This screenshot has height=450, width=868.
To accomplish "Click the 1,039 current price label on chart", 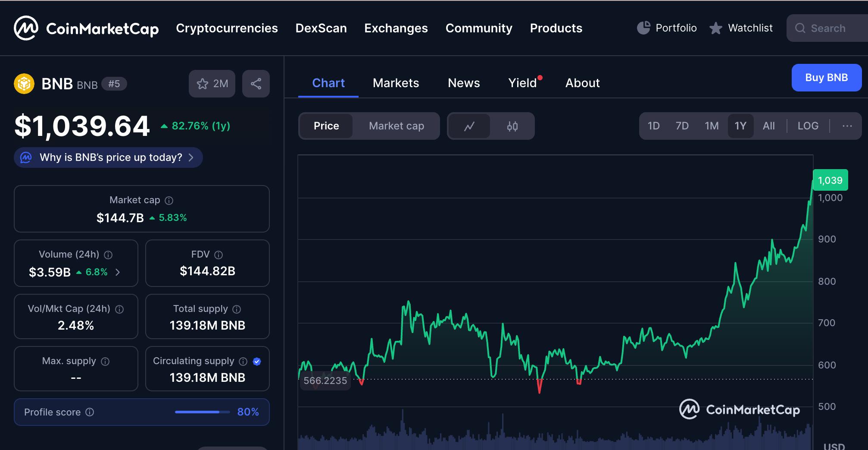I will [x=830, y=180].
